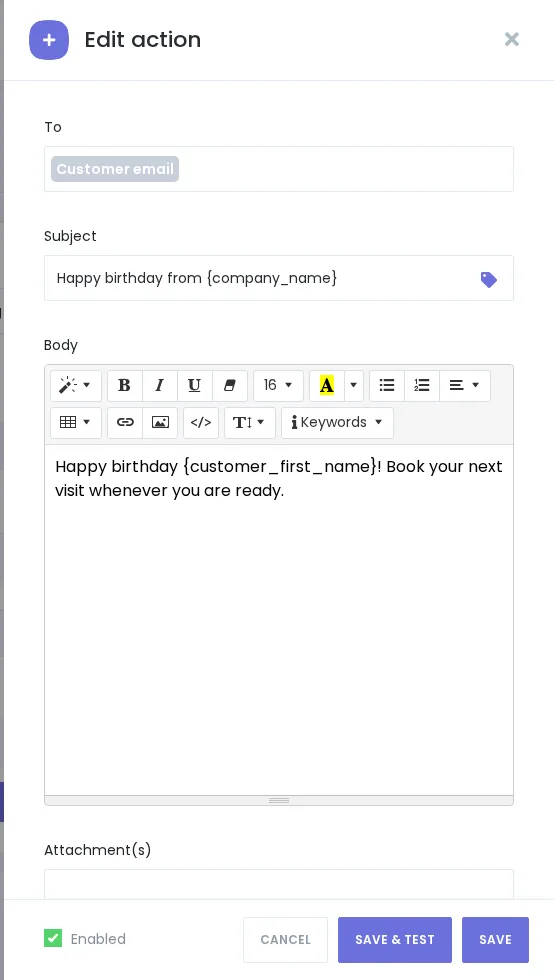Open the Keywords dropdown
Screen dimensions: 554x980
click(337, 422)
